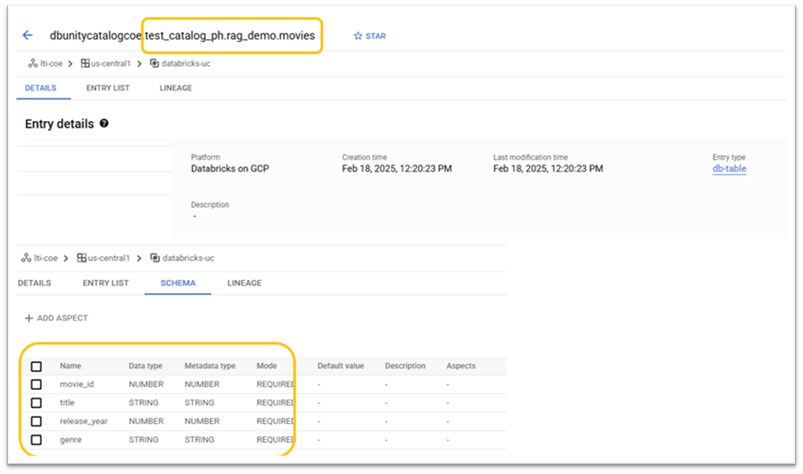
Task: Go to the Details tab in the lower tab bar
Action: click(34, 283)
